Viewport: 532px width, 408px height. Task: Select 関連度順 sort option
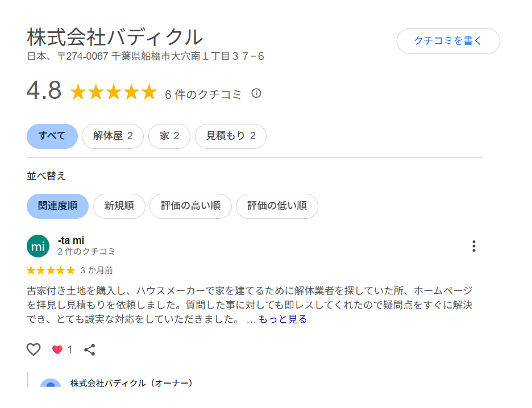point(57,206)
